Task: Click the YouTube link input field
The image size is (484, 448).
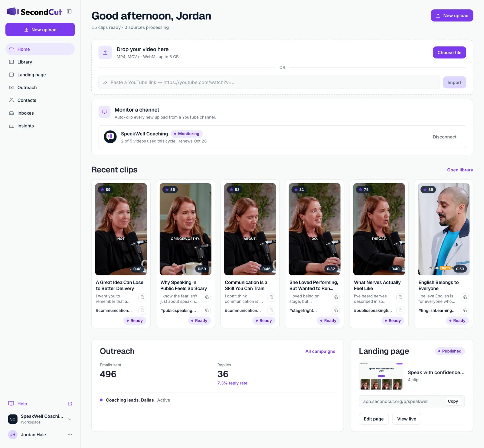Action: pyautogui.click(x=269, y=83)
